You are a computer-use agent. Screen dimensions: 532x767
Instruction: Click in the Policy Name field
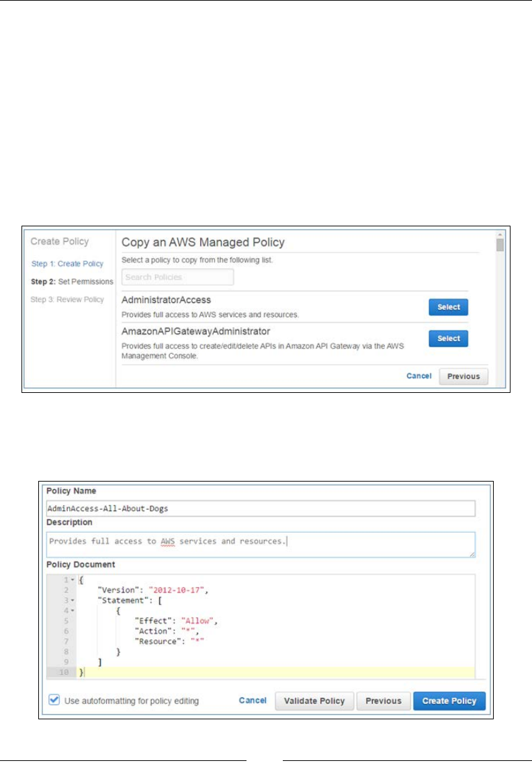coord(260,508)
